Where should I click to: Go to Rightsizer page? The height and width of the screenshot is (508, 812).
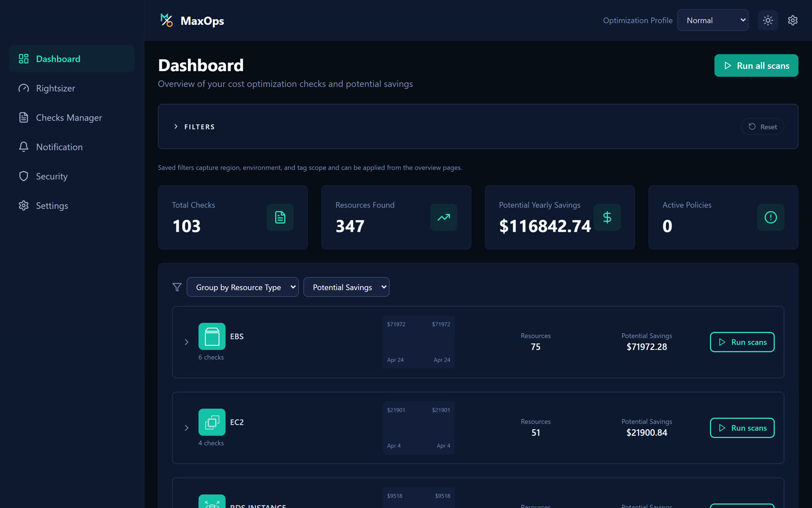tap(72, 88)
